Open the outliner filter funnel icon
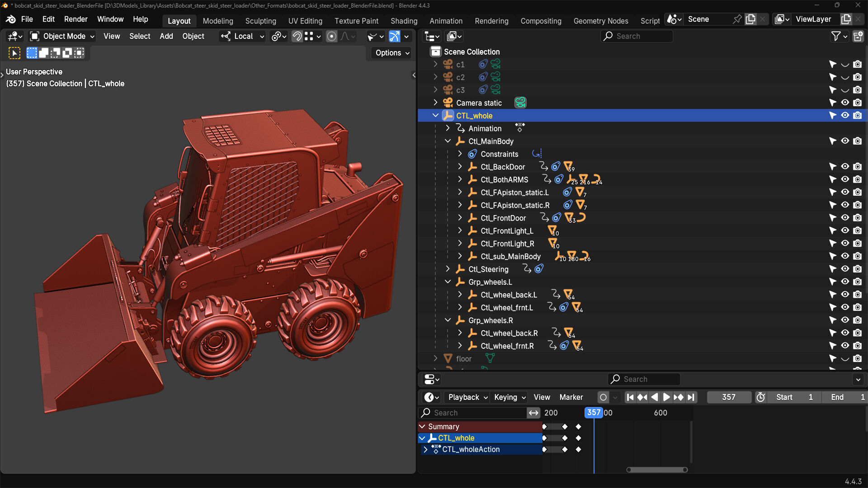 836,36
